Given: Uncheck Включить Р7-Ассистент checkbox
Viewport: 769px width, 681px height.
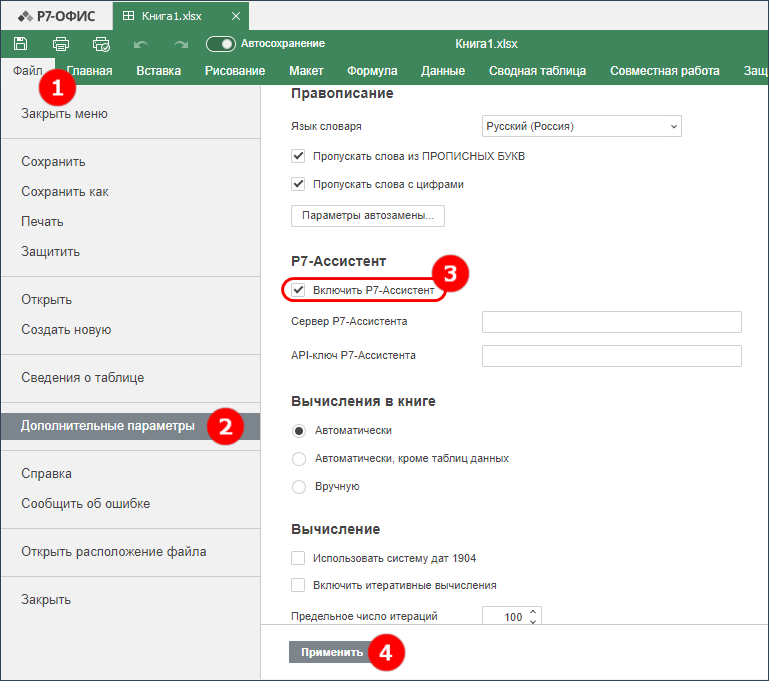Looking at the screenshot, I should click(298, 290).
